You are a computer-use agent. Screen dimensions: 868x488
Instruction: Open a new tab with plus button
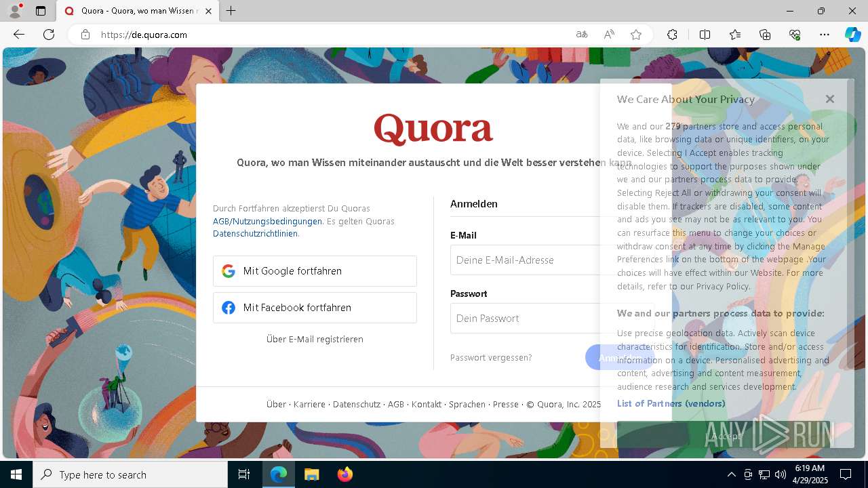pos(231,11)
